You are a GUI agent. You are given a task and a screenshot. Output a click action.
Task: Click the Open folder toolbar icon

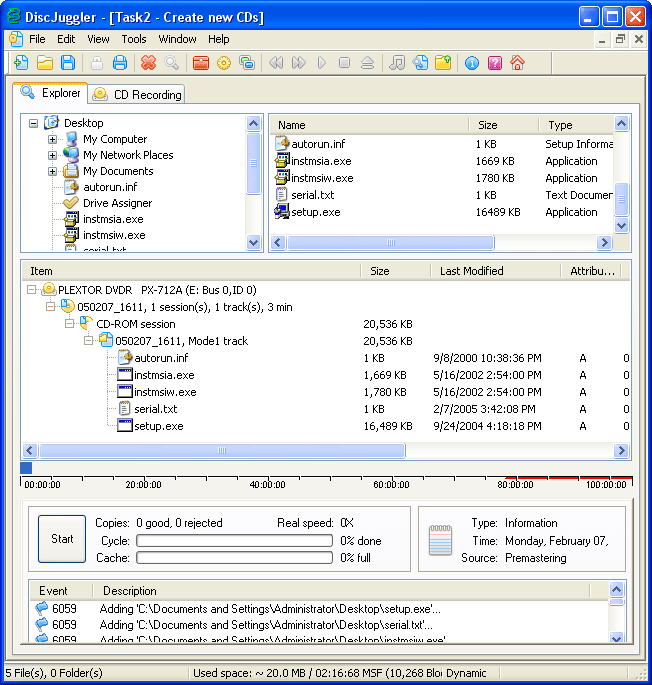pyautogui.click(x=45, y=63)
